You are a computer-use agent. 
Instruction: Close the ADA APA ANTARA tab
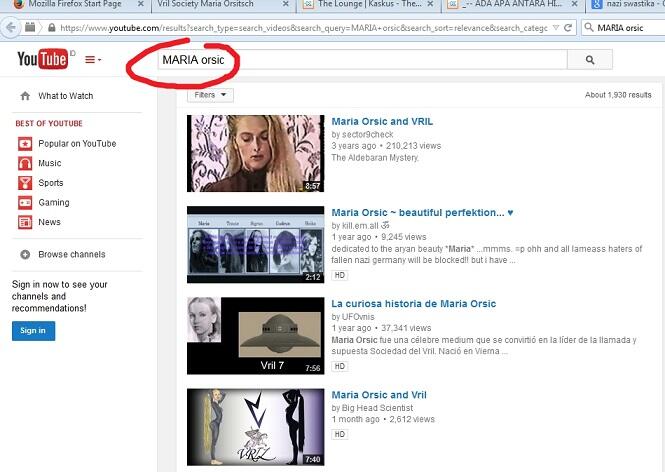click(575, 4)
